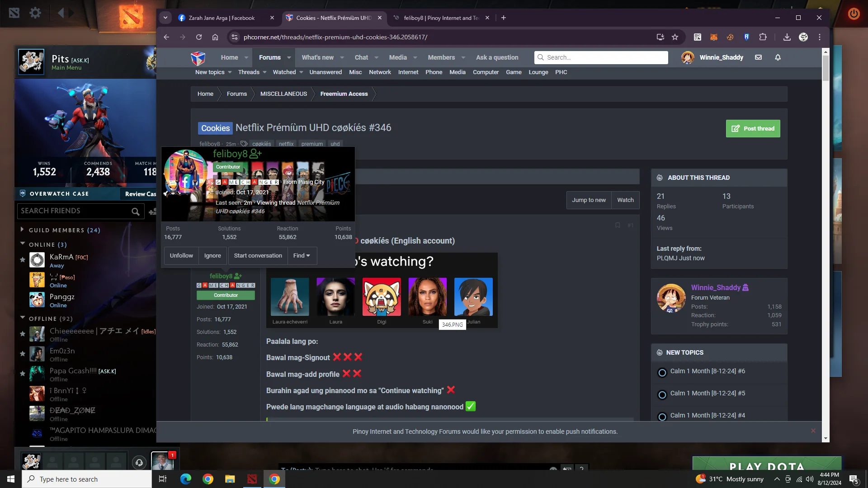
Task: Open Microsoft Edge from the taskbar
Action: pyautogui.click(x=186, y=479)
